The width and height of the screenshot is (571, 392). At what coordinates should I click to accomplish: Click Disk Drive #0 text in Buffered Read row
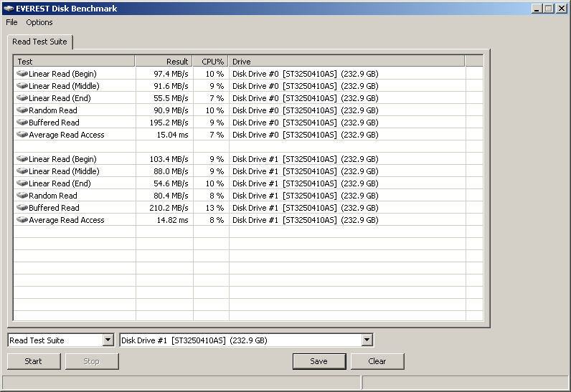tap(255, 123)
